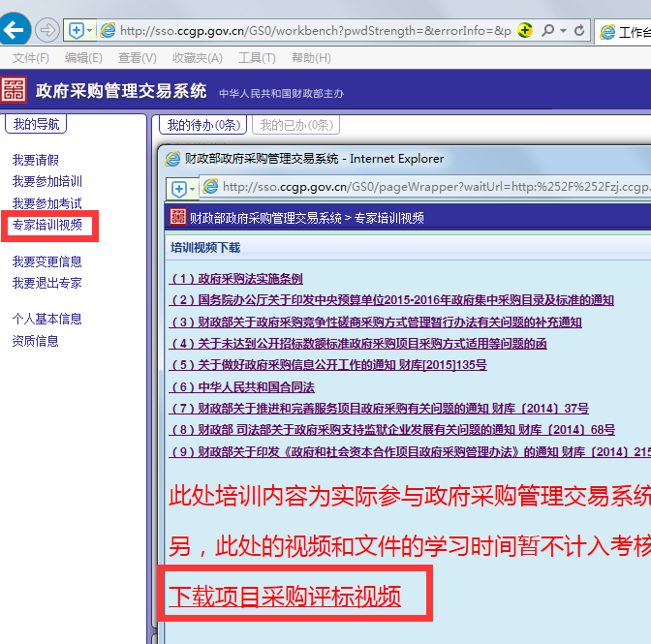The height and width of the screenshot is (644, 651).
Task: Open link (6) 中华人民共和国合同法
Action: (241, 387)
